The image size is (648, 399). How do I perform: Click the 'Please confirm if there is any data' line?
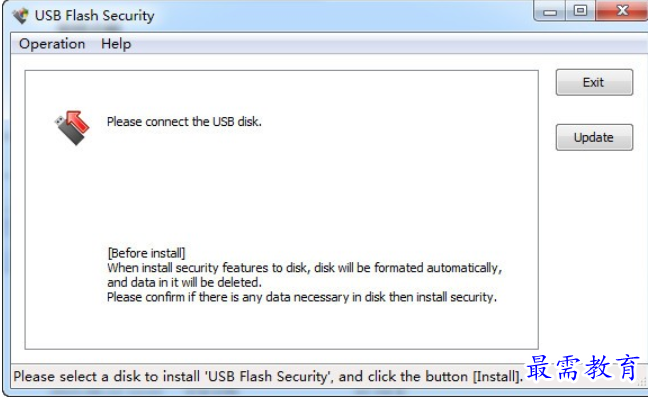click(x=302, y=297)
